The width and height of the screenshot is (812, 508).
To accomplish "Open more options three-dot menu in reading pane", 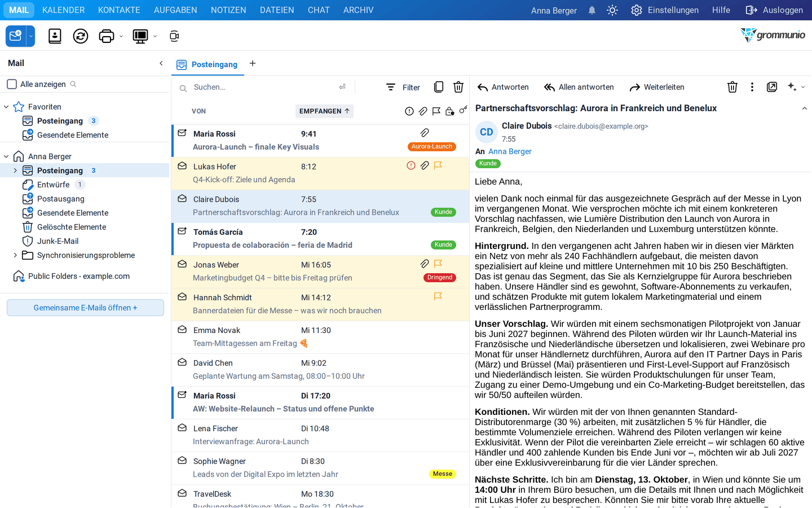I will (x=752, y=87).
